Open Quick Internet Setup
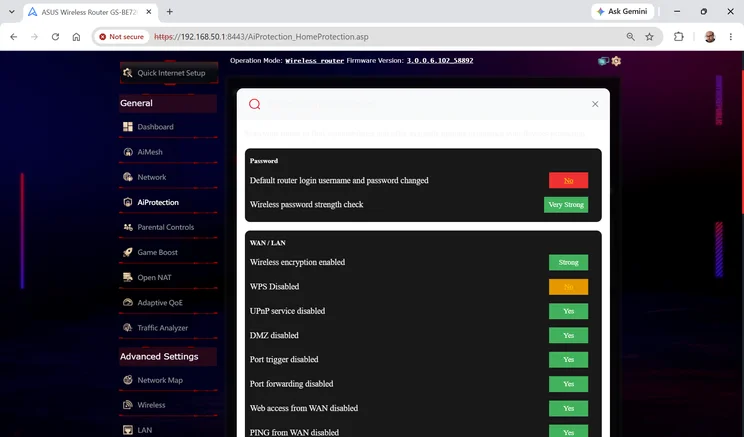744x437 pixels. 169,73
